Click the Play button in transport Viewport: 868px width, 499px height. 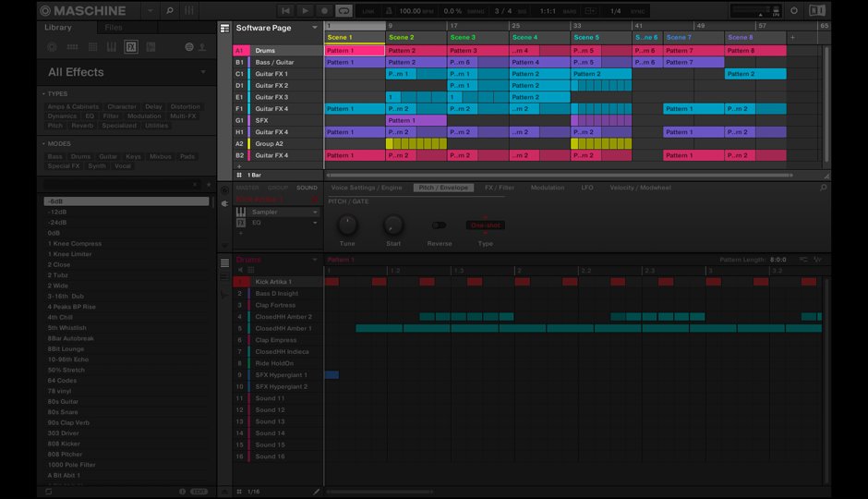coord(307,10)
